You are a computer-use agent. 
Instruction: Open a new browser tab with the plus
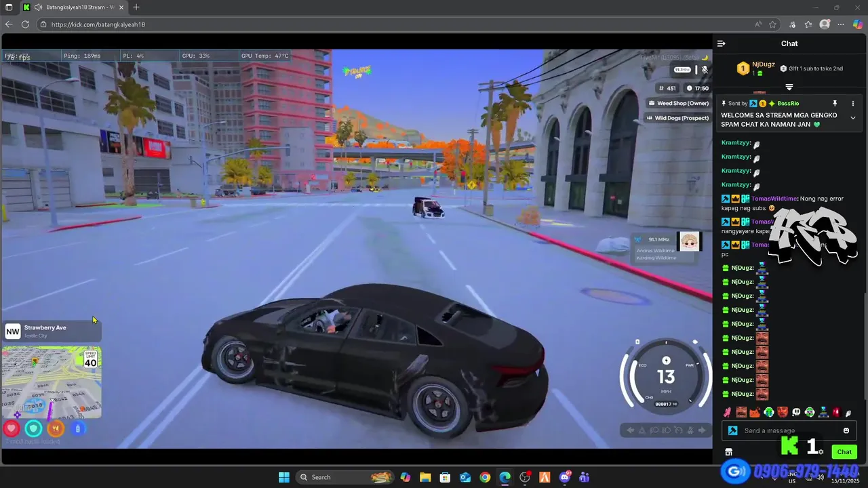pos(136,7)
